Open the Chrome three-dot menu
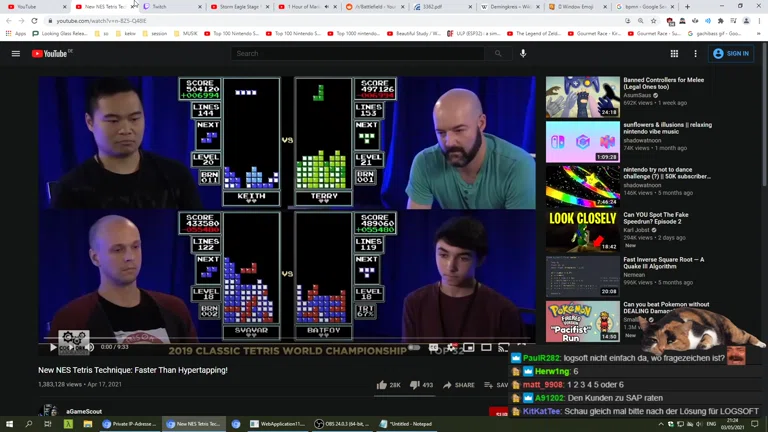This screenshot has height=432, width=768. (759, 20)
